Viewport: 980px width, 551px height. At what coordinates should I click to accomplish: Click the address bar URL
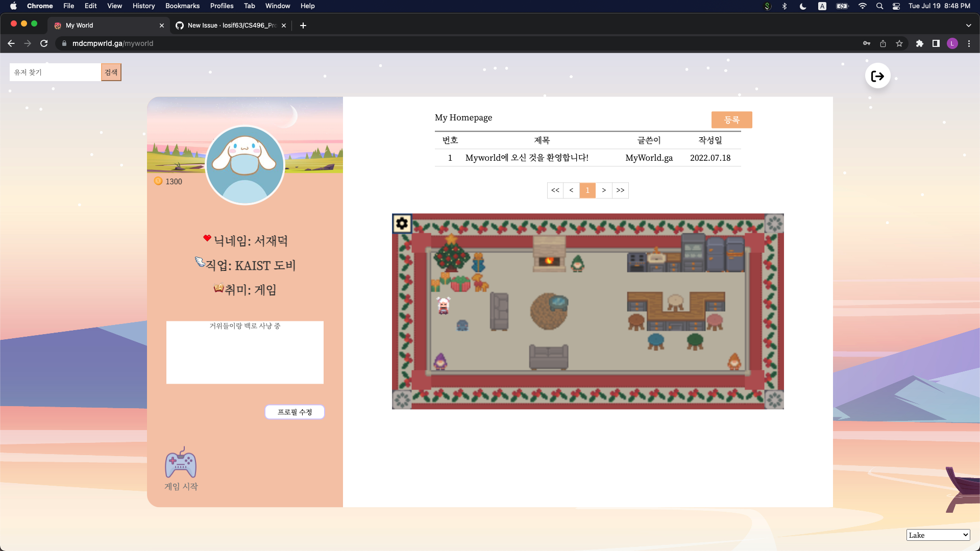(113, 43)
